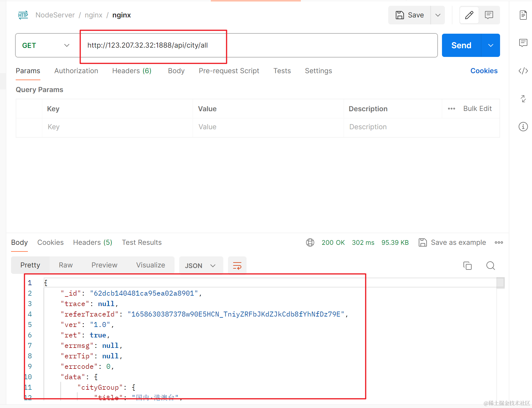Open the Test Results tab

[142, 242]
